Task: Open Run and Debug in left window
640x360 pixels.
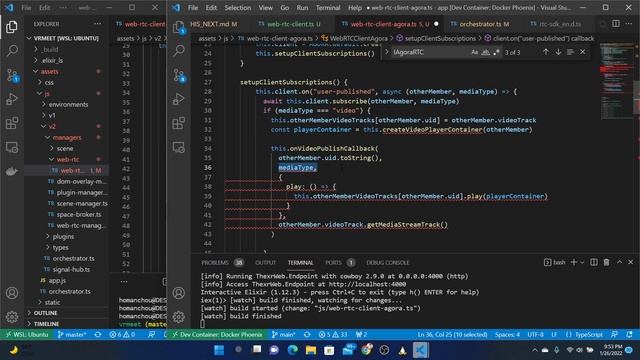Action: point(12,99)
